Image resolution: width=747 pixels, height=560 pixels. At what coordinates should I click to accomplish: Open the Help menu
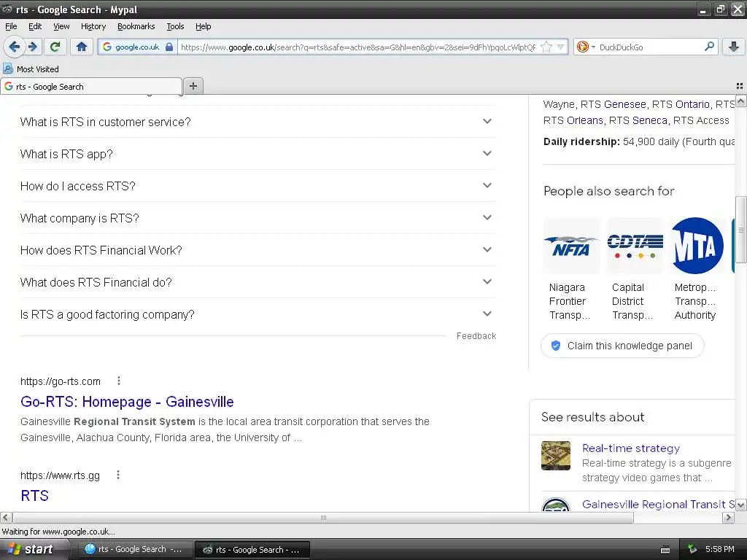pos(203,26)
